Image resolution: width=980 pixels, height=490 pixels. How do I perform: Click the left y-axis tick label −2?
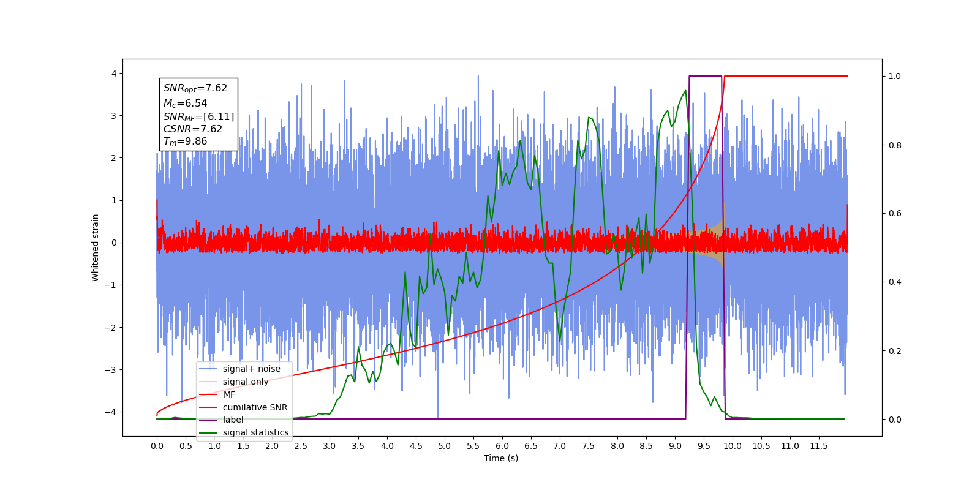click(x=110, y=328)
